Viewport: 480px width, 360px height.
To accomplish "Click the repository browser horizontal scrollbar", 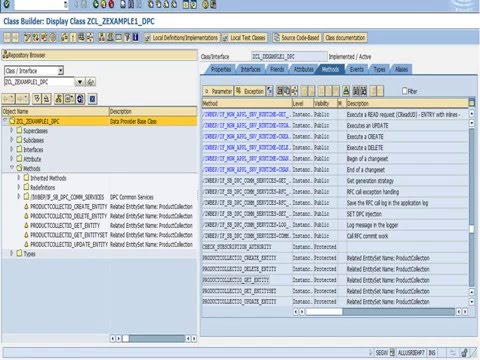I will point(153,338).
